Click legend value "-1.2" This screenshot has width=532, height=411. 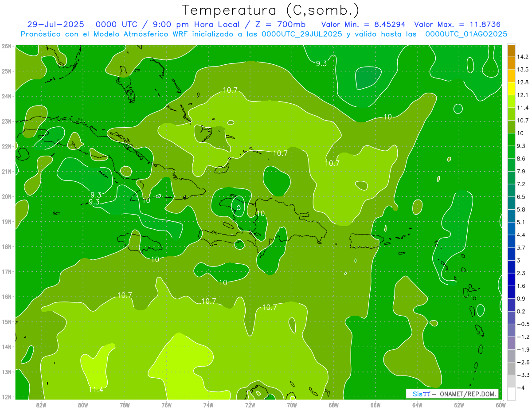(x=523, y=337)
